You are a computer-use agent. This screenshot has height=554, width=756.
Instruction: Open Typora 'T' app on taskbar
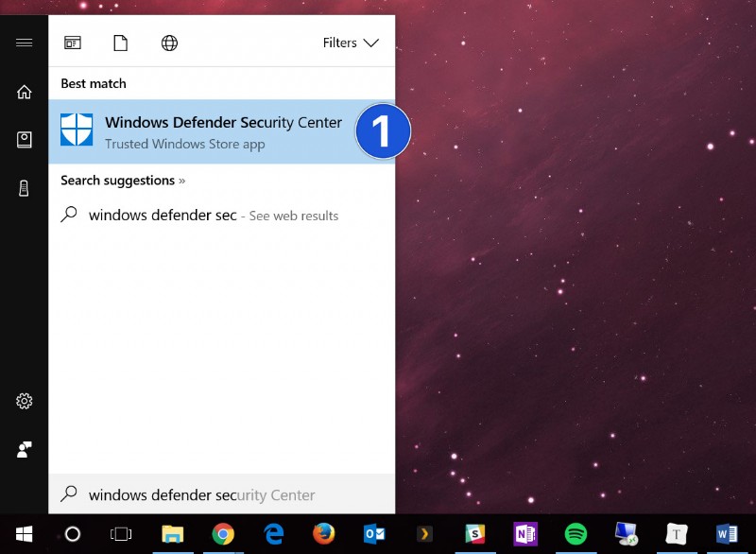pyautogui.click(x=677, y=534)
